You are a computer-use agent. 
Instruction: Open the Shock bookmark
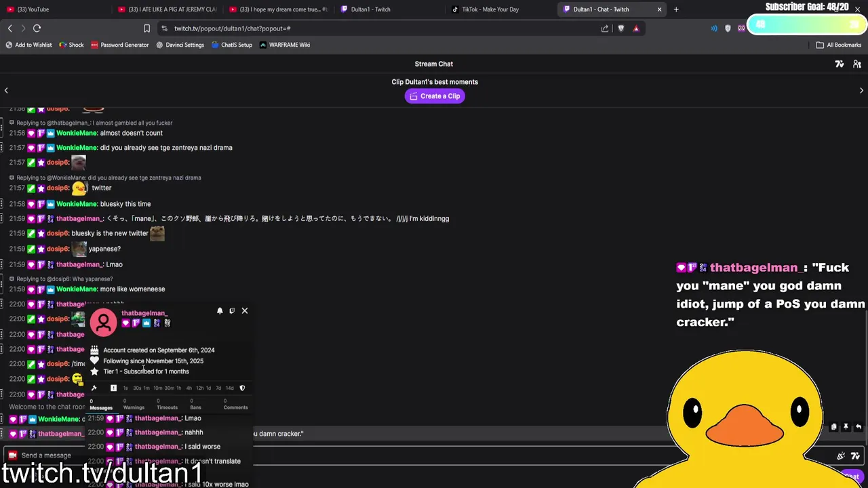[71, 45]
